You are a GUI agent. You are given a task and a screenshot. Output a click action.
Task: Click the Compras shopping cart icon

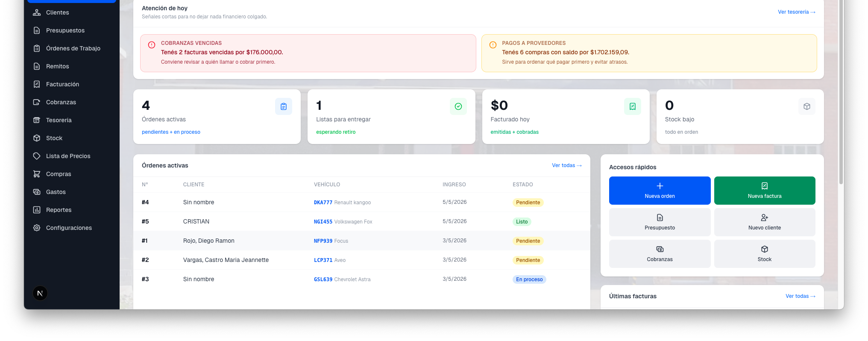point(37,174)
